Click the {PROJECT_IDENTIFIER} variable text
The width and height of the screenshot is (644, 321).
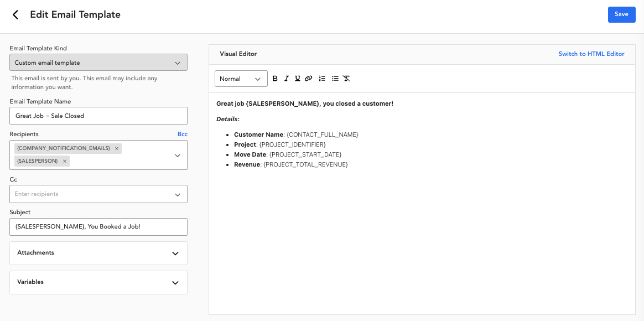[x=293, y=144]
